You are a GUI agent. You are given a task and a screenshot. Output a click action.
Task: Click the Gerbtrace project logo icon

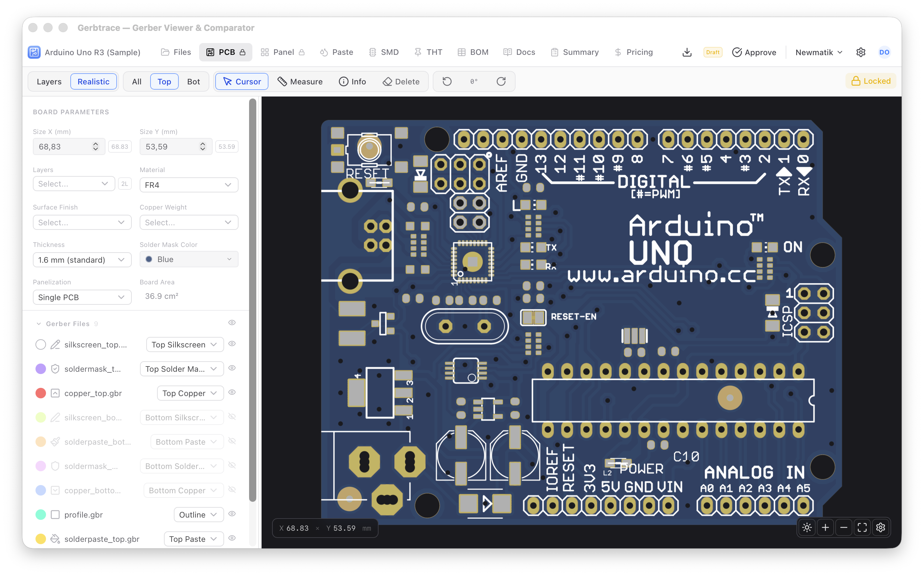34,52
